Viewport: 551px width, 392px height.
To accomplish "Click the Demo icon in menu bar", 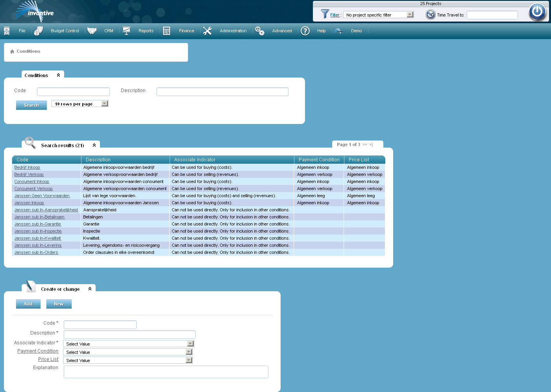I will click(x=339, y=31).
